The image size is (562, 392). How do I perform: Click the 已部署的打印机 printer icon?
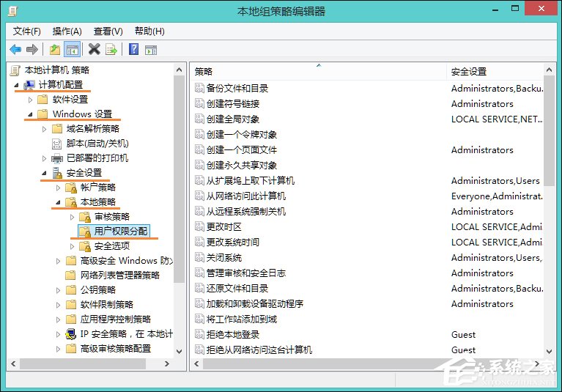point(57,158)
